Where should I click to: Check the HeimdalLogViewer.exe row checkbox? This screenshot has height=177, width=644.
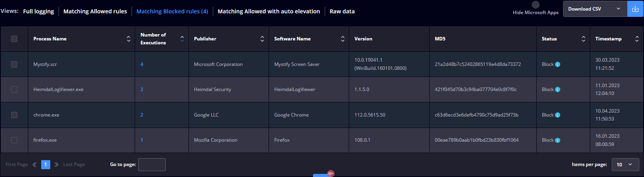[14, 89]
